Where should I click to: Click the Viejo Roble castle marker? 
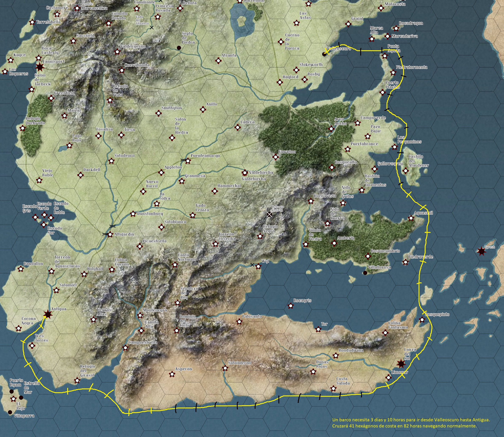pyautogui.click(x=39, y=180)
